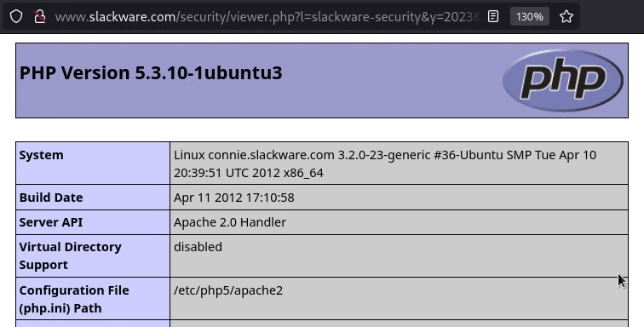Select the System row label
This screenshot has width=644, height=327.
click(x=41, y=155)
